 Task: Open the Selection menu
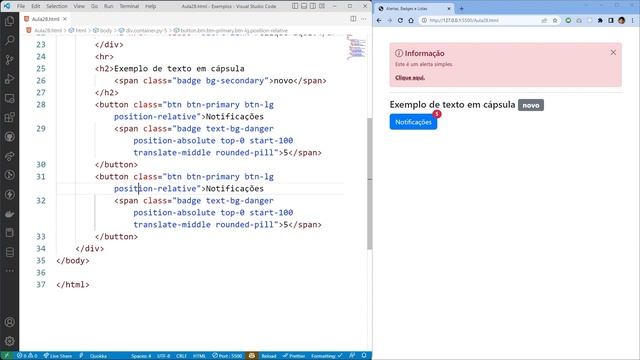[57, 6]
